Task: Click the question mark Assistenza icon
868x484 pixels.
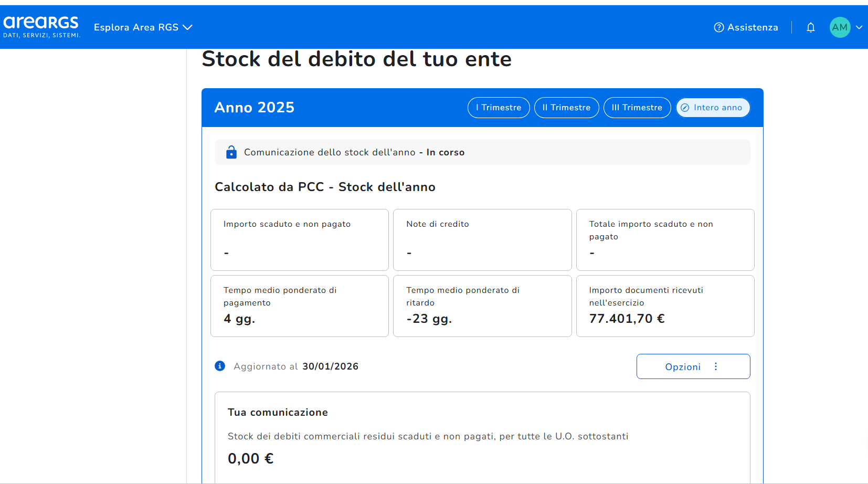Action: (718, 27)
